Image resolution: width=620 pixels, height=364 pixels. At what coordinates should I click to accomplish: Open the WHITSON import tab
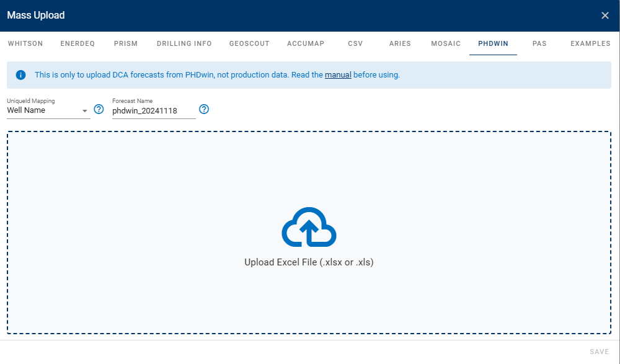(25, 43)
